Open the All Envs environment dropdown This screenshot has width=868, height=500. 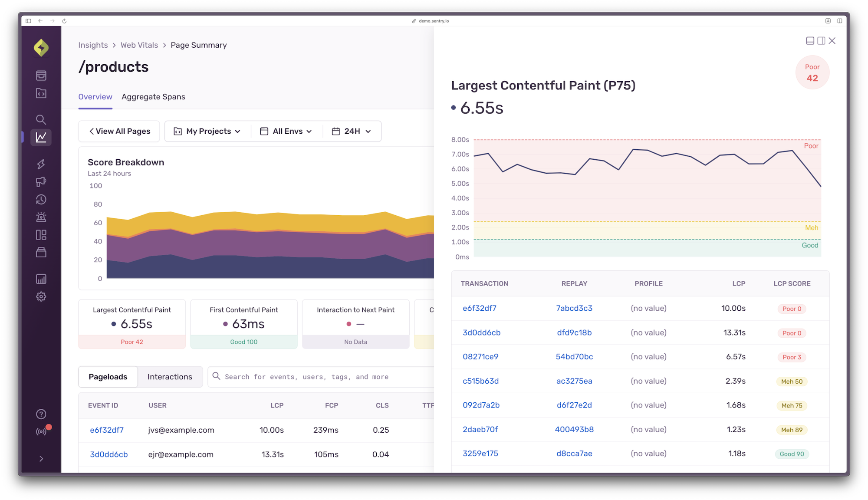[x=286, y=131]
